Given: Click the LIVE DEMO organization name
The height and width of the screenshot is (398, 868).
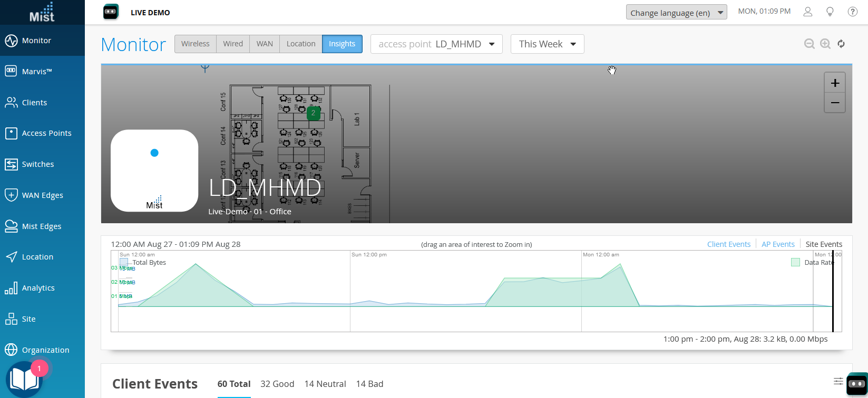Looking at the screenshot, I should (x=150, y=13).
